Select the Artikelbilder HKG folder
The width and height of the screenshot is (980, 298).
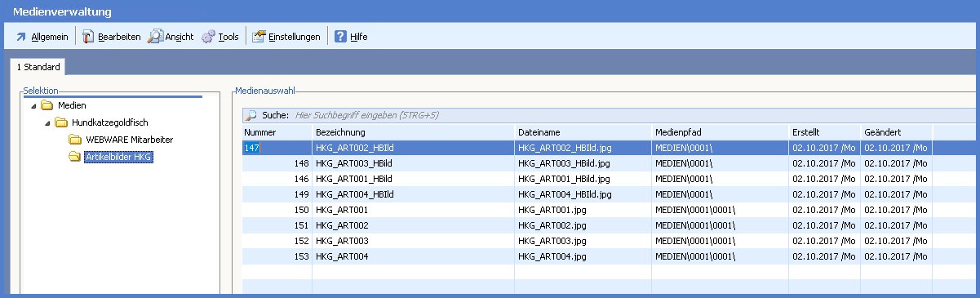point(119,156)
